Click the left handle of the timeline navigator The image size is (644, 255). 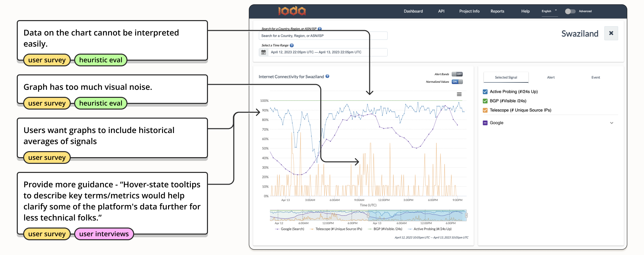click(368, 215)
